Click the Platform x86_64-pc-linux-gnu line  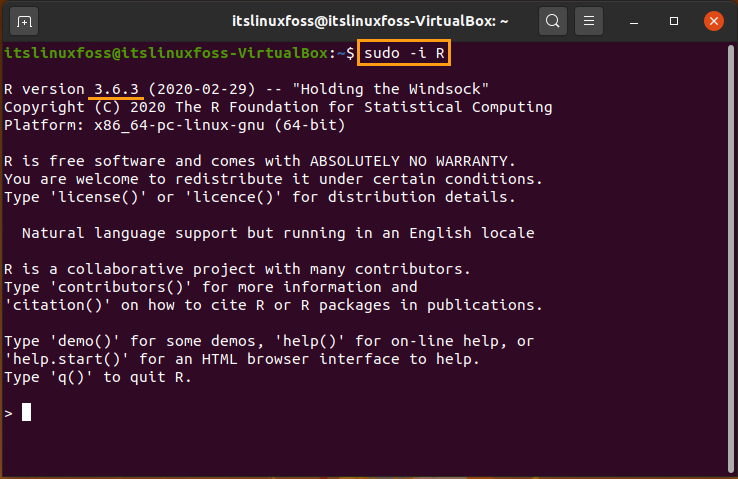(175, 125)
